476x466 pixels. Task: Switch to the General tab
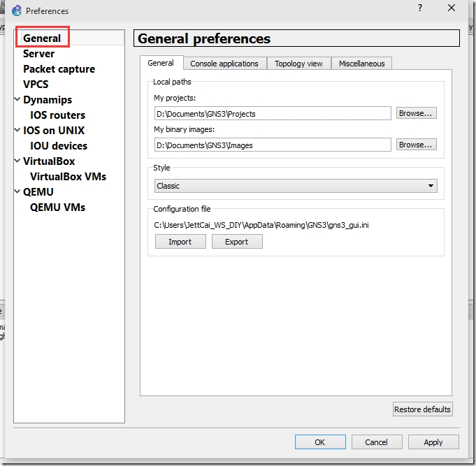click(x=161, y=63)
